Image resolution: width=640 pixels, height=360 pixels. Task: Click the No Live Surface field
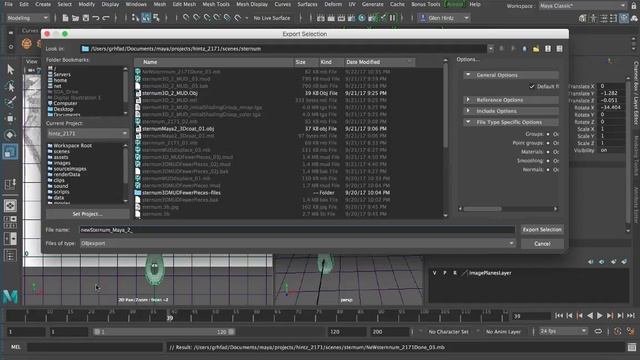[x=272, y=18]
